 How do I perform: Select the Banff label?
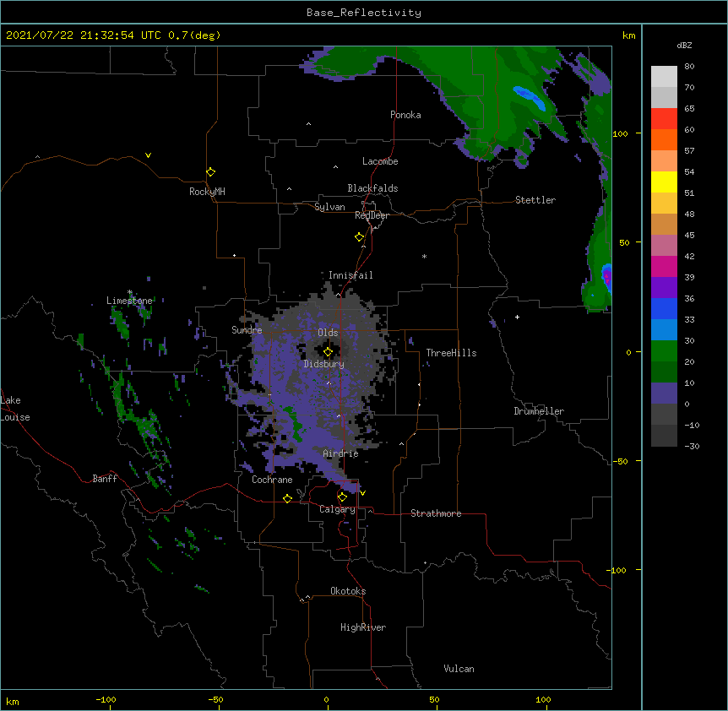click(x=105, y=479)
